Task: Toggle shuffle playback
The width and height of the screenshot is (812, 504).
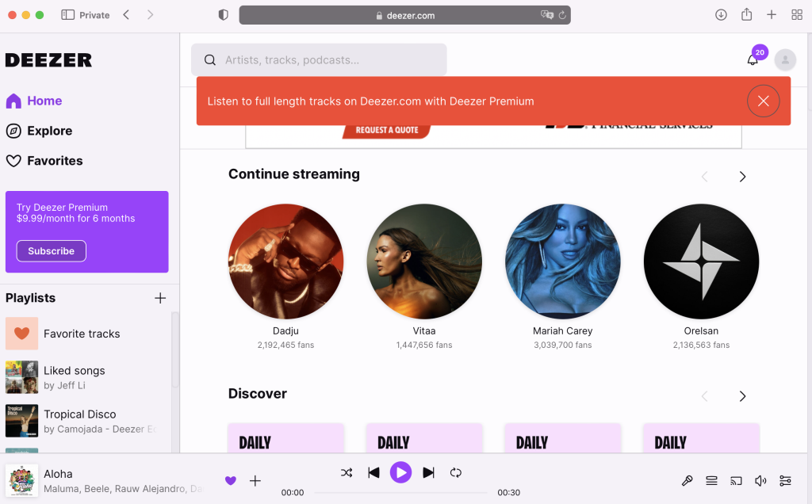Action: pyautogui.click(x=347, y=472)
